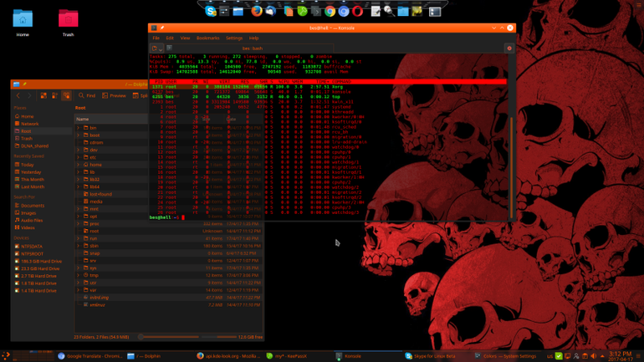
Task: Go back in Dolphin navigation
Action: click(x=18, y=95)
